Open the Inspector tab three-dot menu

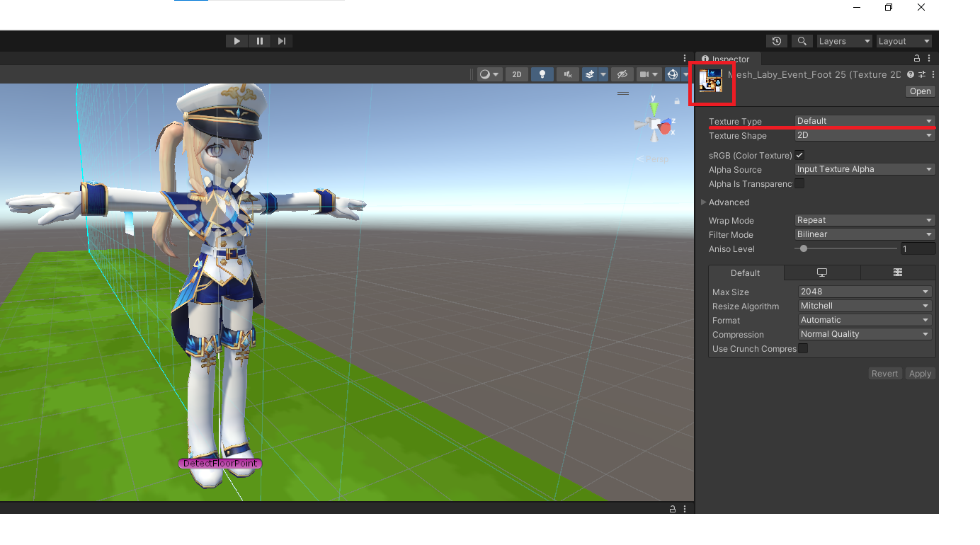coord(929,59)
